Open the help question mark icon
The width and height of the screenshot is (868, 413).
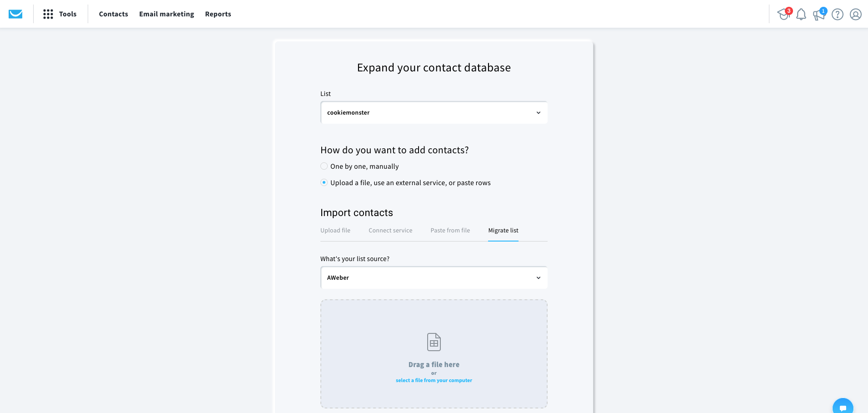pyautogui.click(x=838, y=15)
